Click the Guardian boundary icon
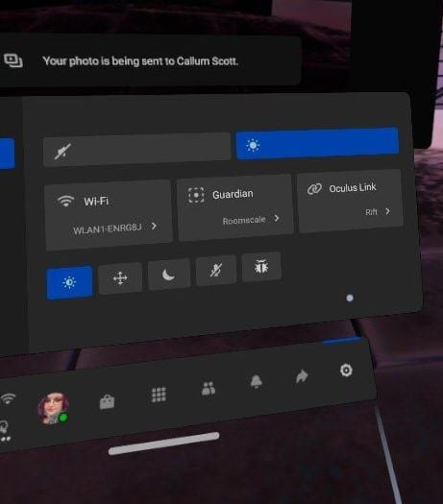The width and height of the screenshot is (443, 504). [196, 195]
